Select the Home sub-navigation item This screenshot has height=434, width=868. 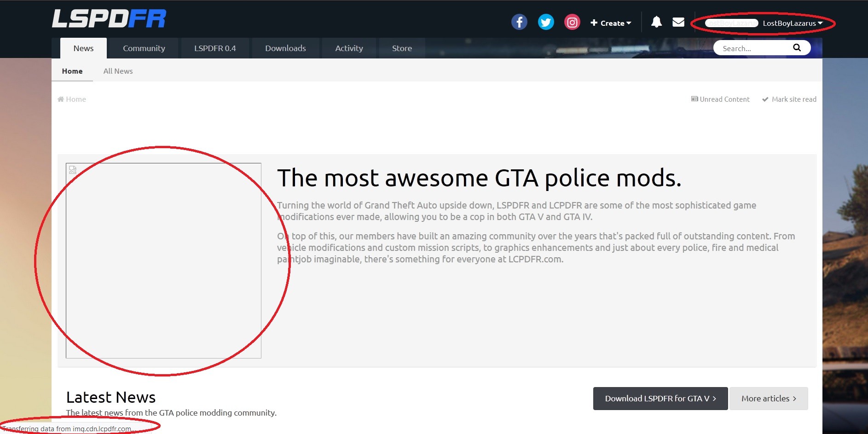(72, 71)
